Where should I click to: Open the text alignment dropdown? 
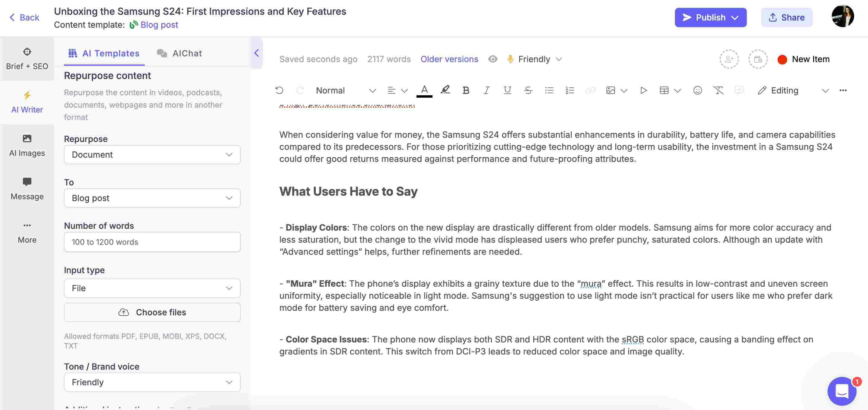click(397, 90)
